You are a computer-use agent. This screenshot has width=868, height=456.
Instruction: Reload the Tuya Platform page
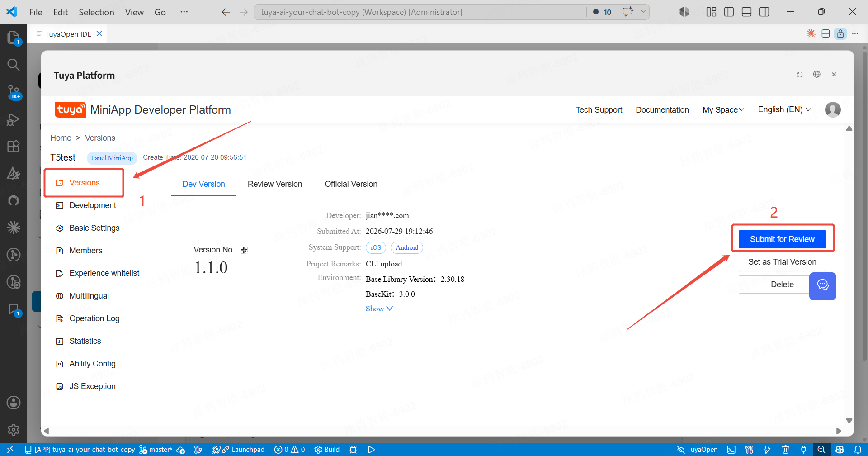[799, 75]
